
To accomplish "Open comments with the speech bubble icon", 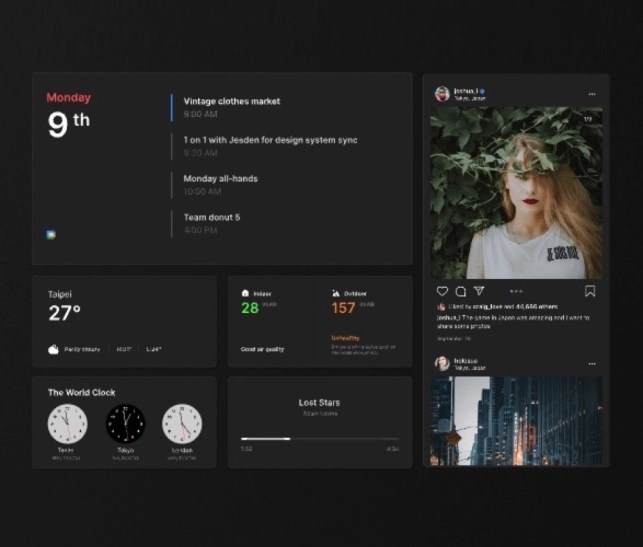I will coord(461,291).
